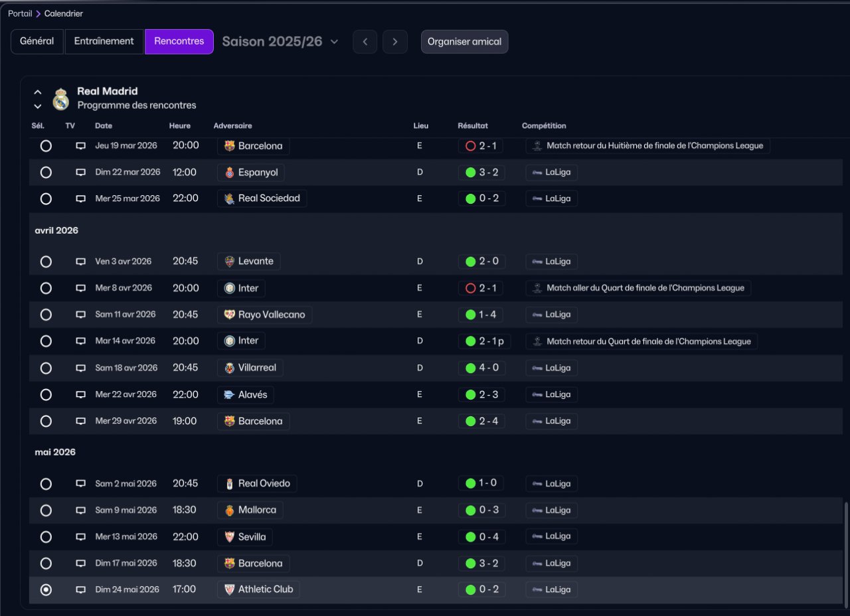Click the Rayo Vallecano badge icon
Screen dimensions: 850x616
point(230,315)
